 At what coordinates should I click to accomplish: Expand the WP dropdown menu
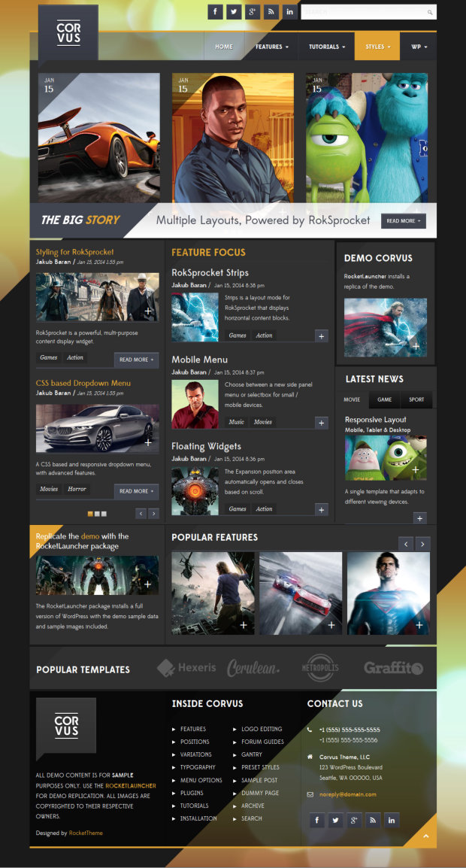coord(419,47)
